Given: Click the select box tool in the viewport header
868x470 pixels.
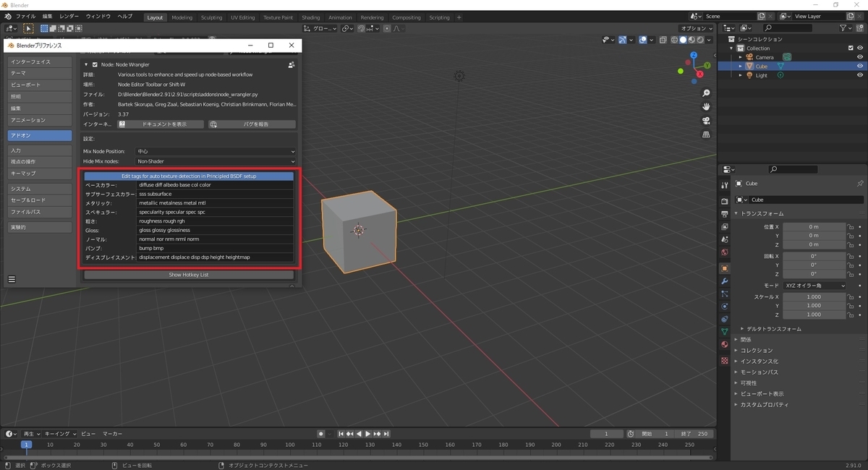Looking at the screenshot, I should 27,28.
